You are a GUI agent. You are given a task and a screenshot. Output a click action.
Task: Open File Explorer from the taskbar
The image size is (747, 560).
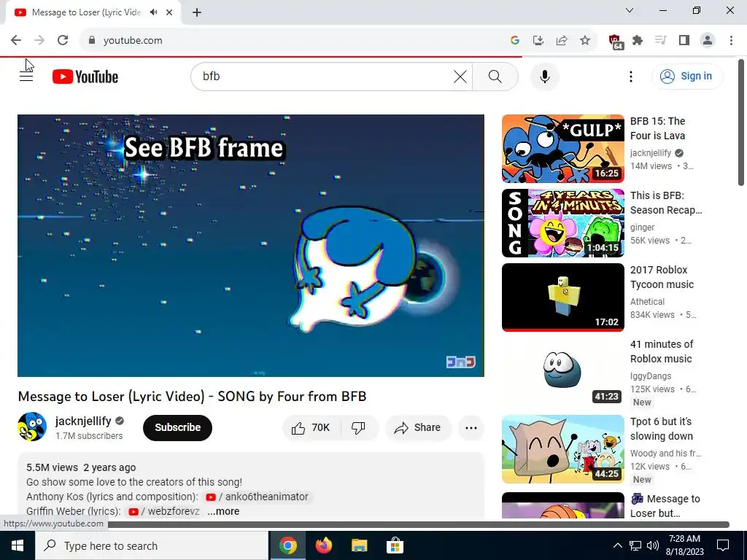click(x=359, y=545)
